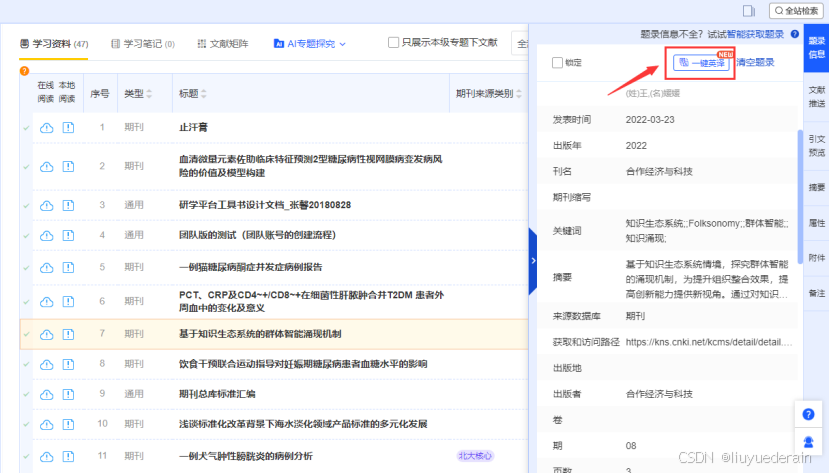The height and width of the screenshot is (473, 829).
Task: Toggle the checkmark for row 1 止汗膏
Action: coord(26,128)
